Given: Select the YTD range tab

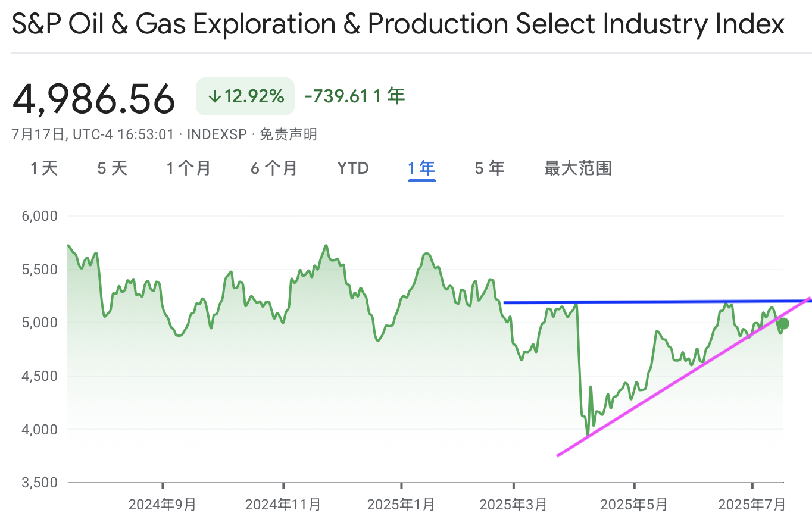Looking at the screenshot, I should (x=353, y=168).
